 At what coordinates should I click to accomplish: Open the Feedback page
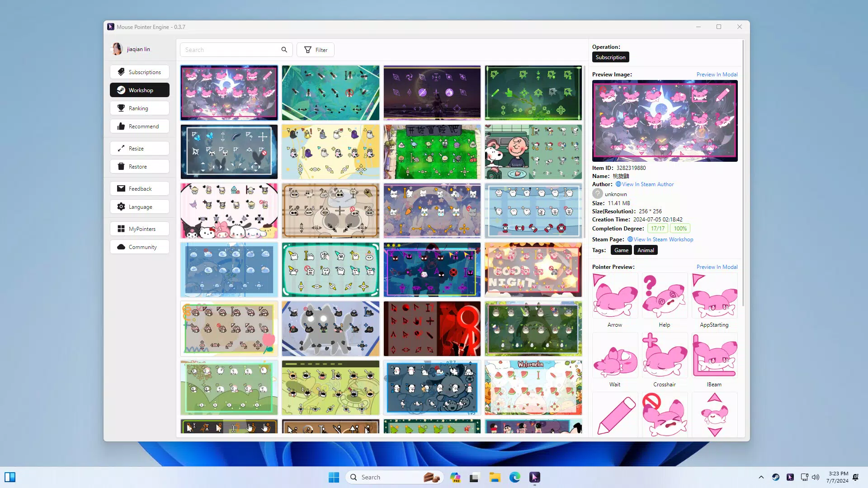(x=139, y=188)
